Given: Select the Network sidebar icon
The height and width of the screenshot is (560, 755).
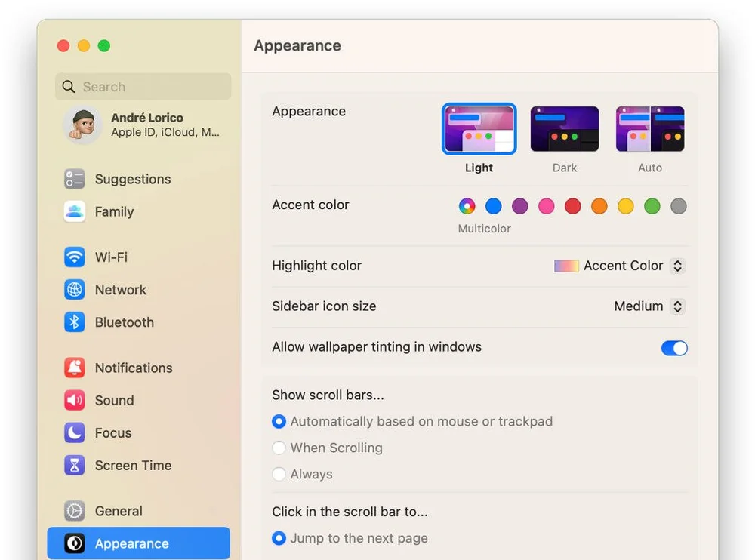Looking at the screenshot, I should click(x=121, y=290).
